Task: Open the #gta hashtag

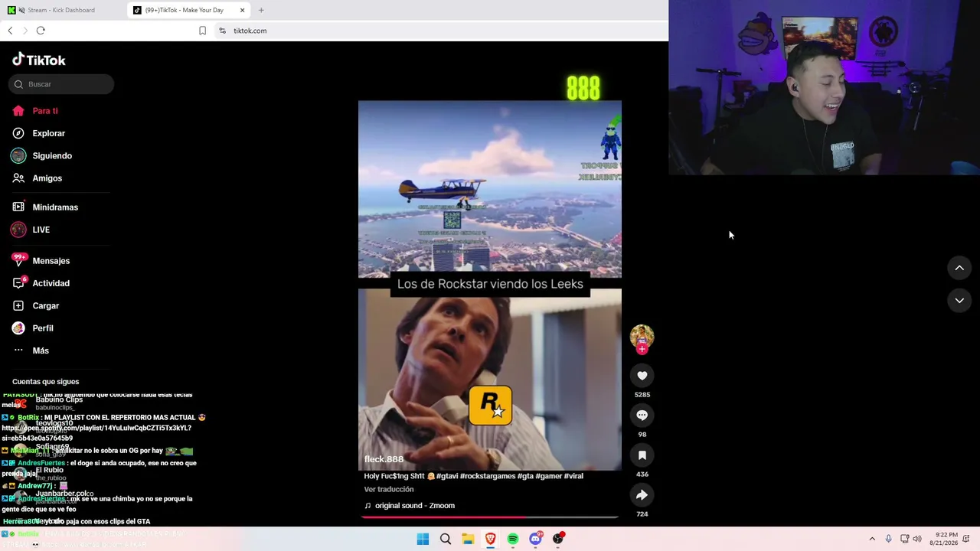Action: coord(526,476)
